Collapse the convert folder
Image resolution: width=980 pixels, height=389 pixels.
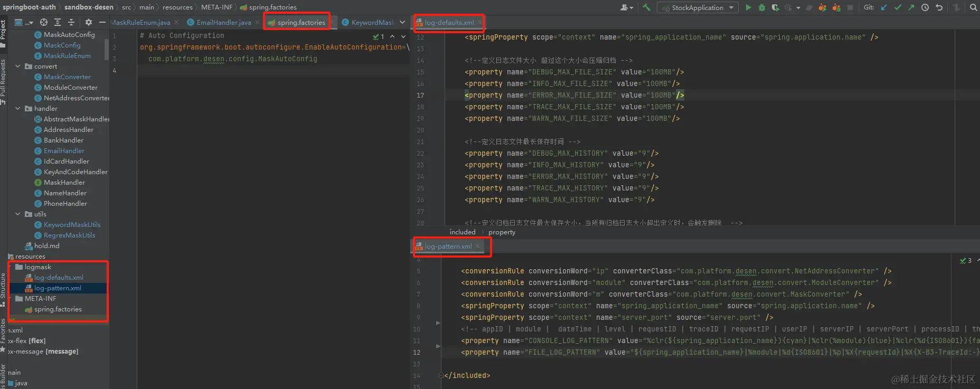(x=18, y=66)
